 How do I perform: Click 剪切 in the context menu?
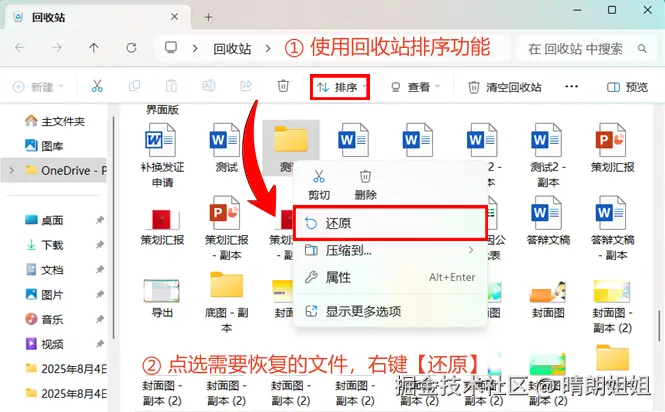pos(319,185)
